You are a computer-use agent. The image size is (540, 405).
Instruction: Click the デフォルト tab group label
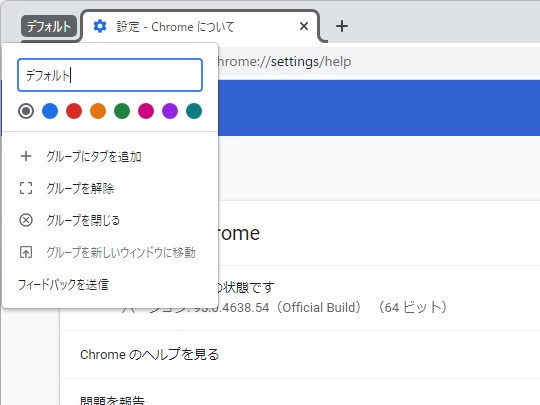49,26
